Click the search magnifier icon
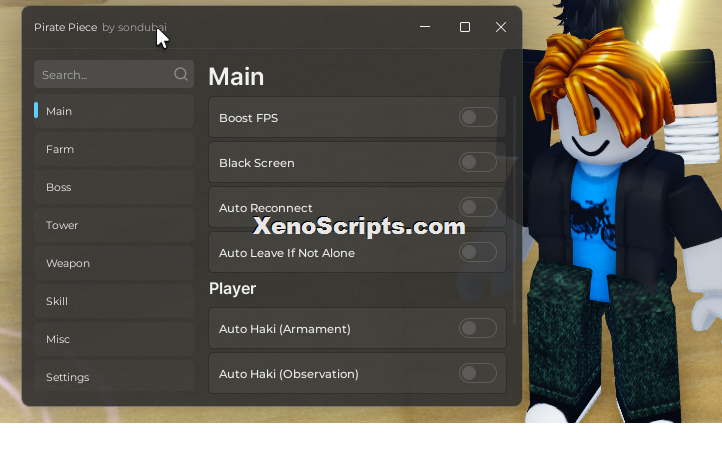 (181, 74)
